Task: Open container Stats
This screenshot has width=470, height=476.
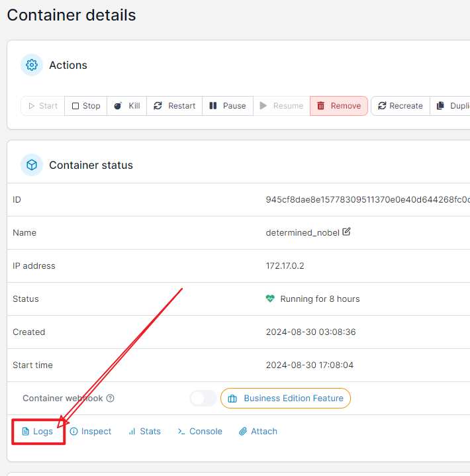Action: tap(144, 432)
